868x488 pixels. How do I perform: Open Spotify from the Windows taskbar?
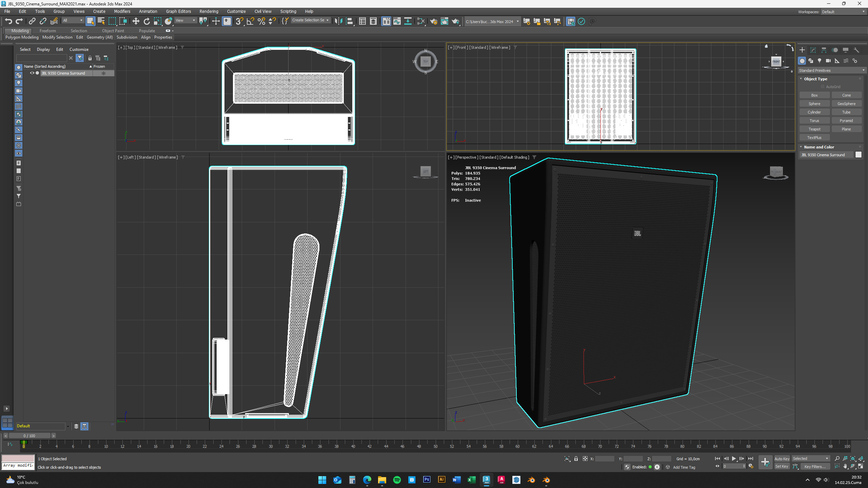click(x=397, y=480)
